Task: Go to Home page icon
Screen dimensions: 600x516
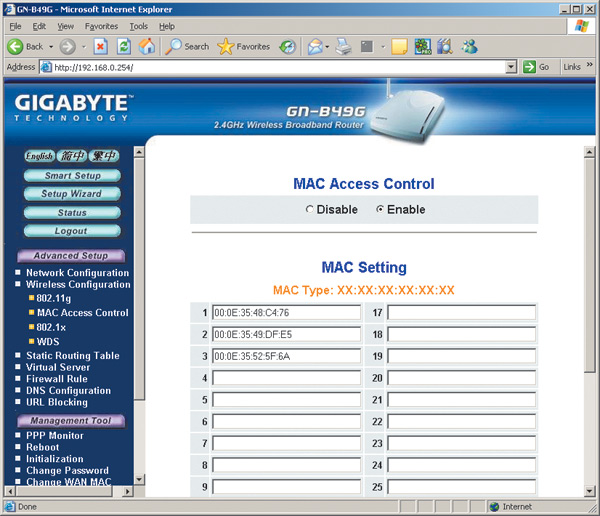Action: [x=147, y=46]
